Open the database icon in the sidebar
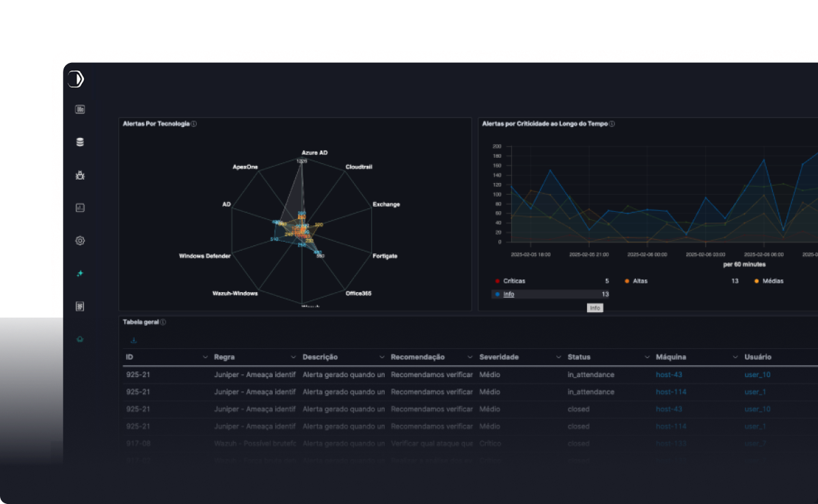818x504 pixels. click(x=80, y=142)
